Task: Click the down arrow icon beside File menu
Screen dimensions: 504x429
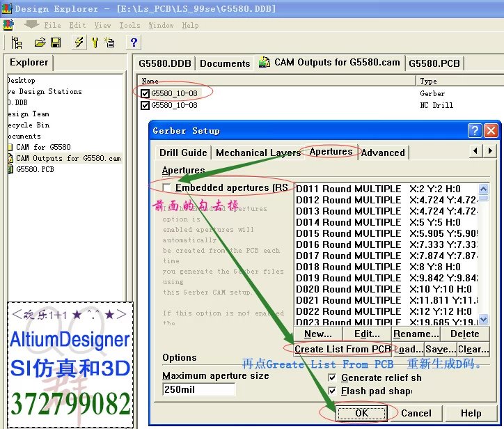Action: [x=31, y=24]
